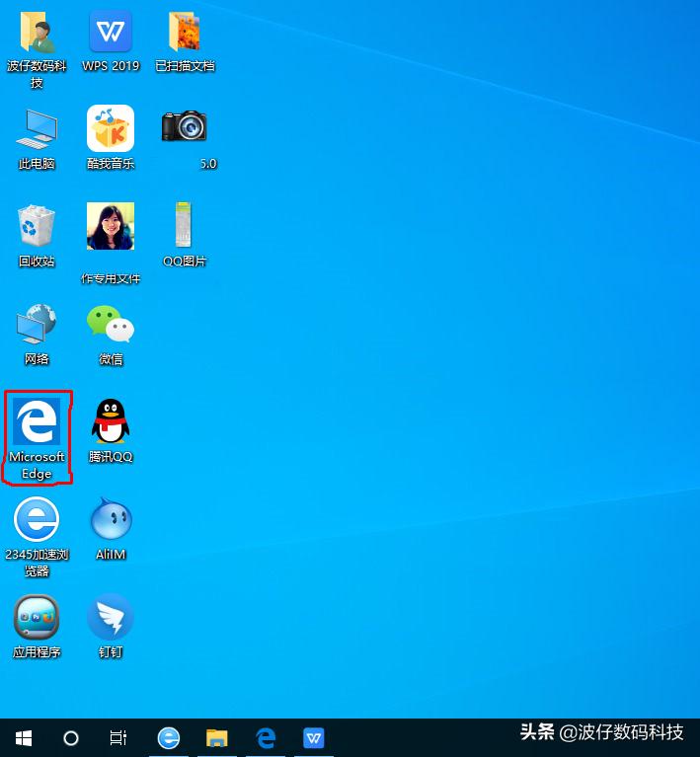Viewport: 700px width, 757px height.
Task: Select the 网络 network icon
Action: pos(37,324)
